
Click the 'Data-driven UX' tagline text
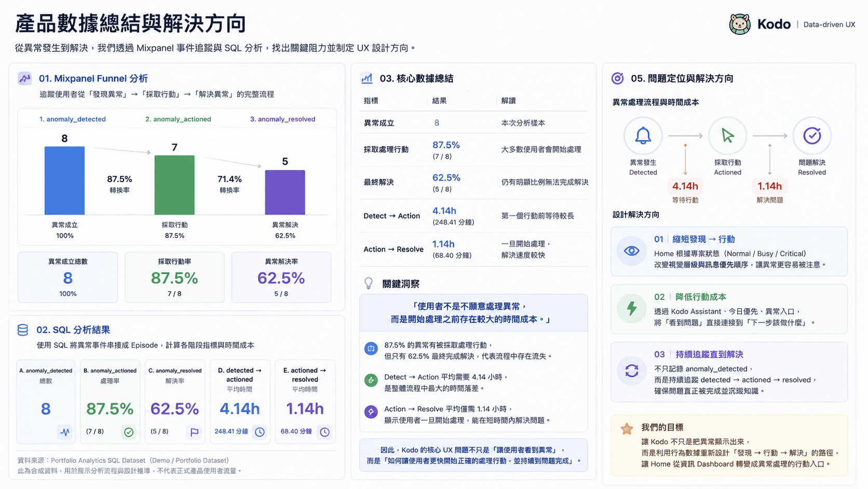(x=829, y=24)
